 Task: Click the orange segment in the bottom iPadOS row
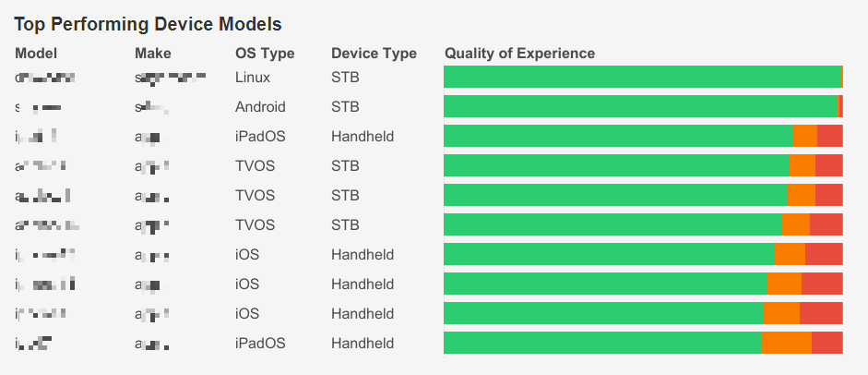pos(787,343)
